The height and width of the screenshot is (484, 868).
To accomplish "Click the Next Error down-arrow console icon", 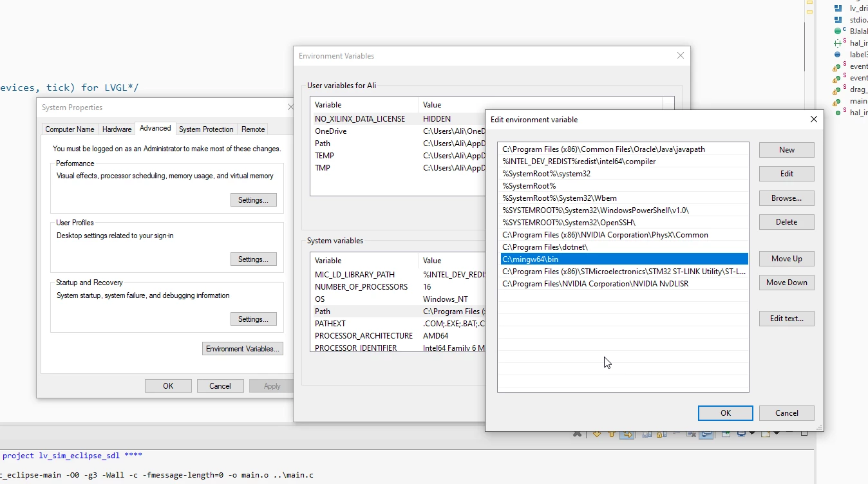I will coord(597,434).
